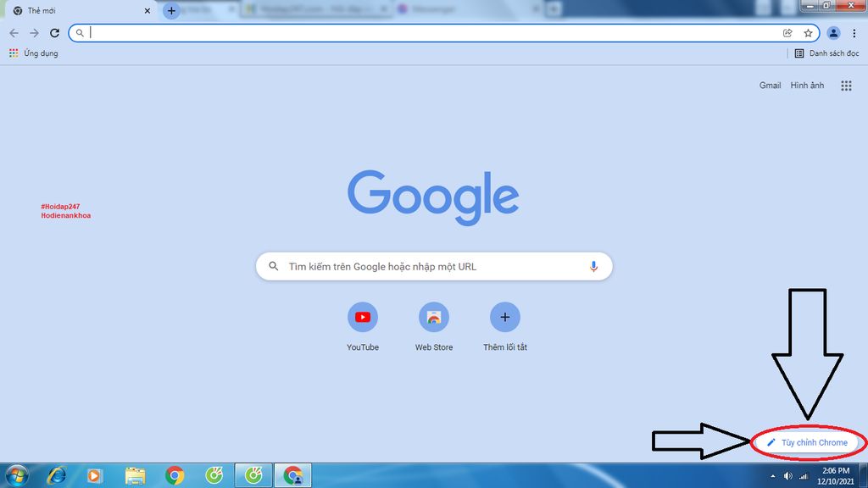Click Thêm lối tắt add shortcut
Image resolution: width=868 pixels, height=488 pixels.
(505, 327)
